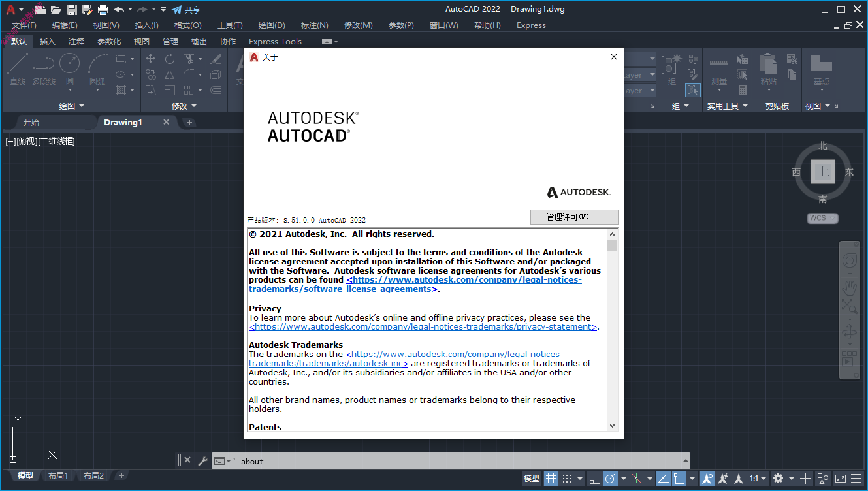Select the Scale tool in Modify panel
The width and height of the screenshot is (868, 491).
(170, 90)
